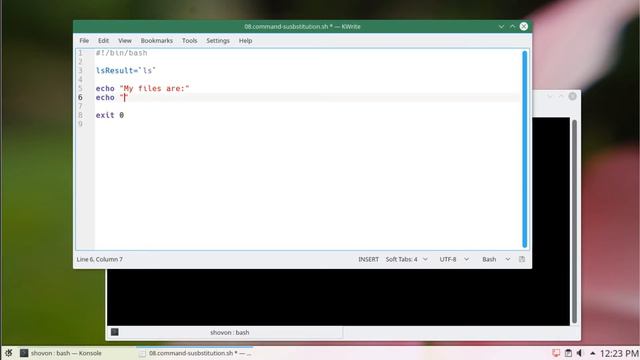
Task: Click line number 6 in the gutter
Action: tap(80, 98)
